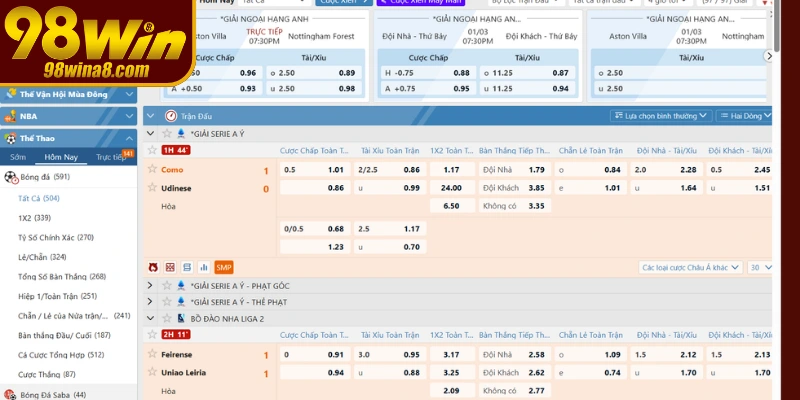Image resolution: width=800 pixels, height=400 pixels.
Task: Toggle star next to 1H 44' timer
Action: [x=152, y=150]
